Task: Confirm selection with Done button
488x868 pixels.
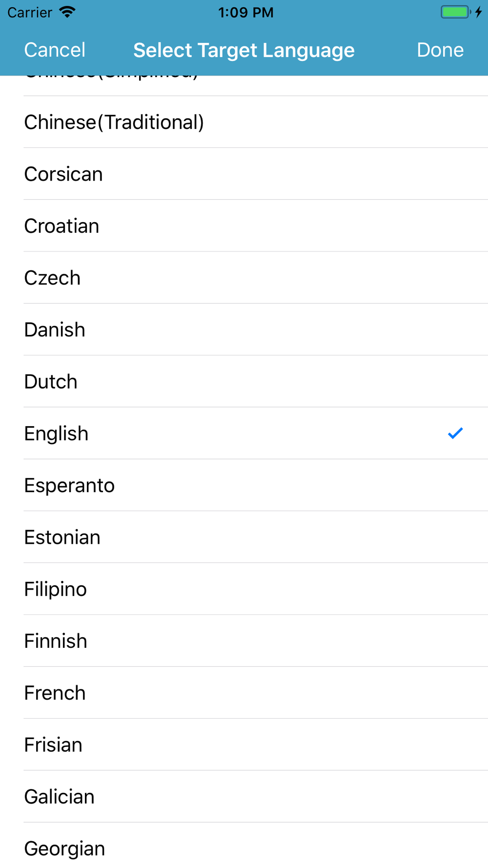Action: pyautogui.click(x=440, y=50)
